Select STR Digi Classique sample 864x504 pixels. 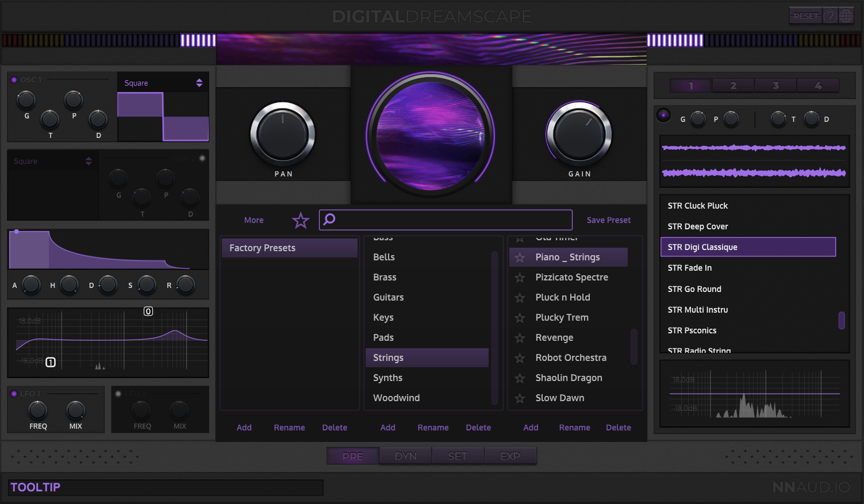point(748,247)
